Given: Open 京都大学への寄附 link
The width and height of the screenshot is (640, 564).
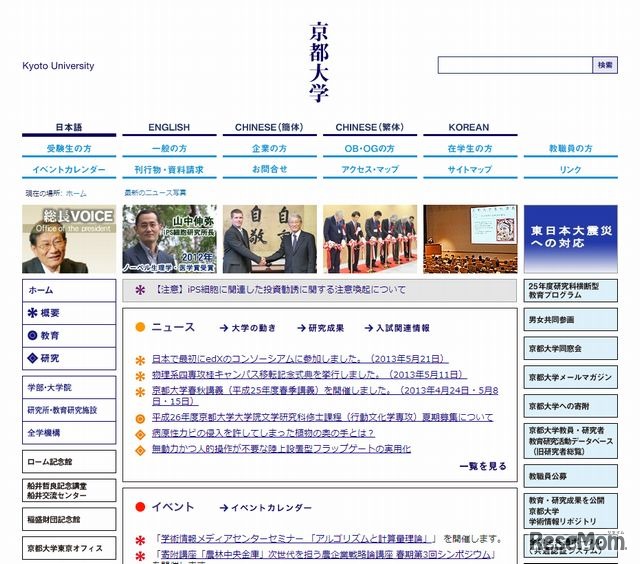Looking at the screenshot, I should click(571, 406).
